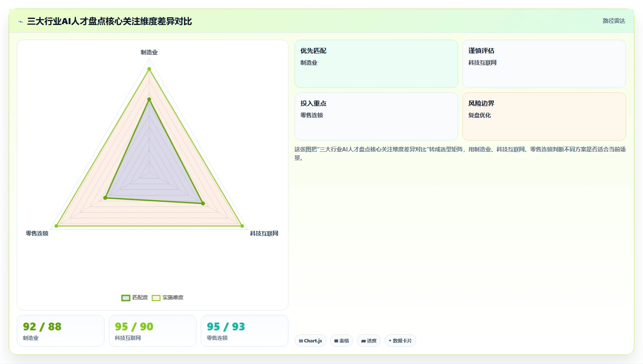Click 制造业 text in 优先匹配 card
Screen dimensions: 643x364
[x=309, y=63]
